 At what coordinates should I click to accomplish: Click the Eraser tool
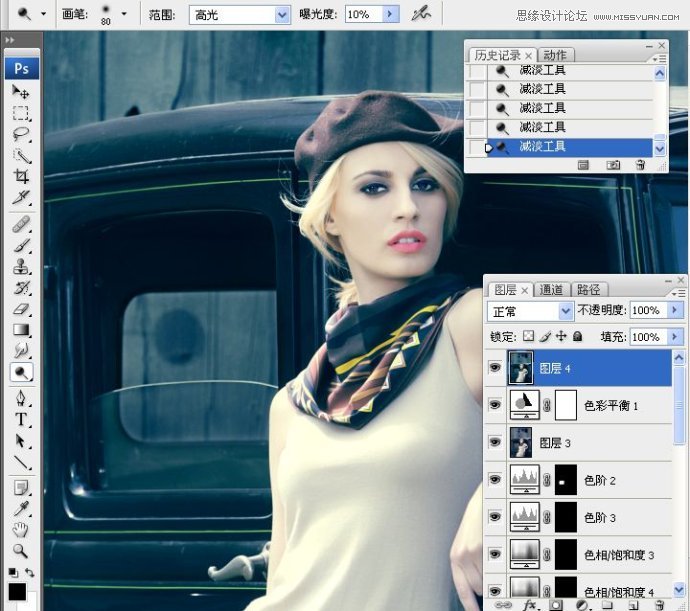20,309
